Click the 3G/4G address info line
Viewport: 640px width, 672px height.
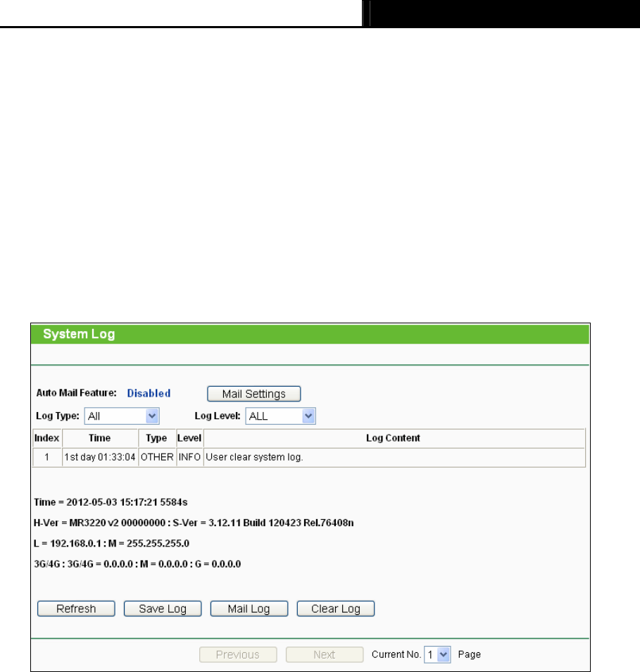(137, 564)
